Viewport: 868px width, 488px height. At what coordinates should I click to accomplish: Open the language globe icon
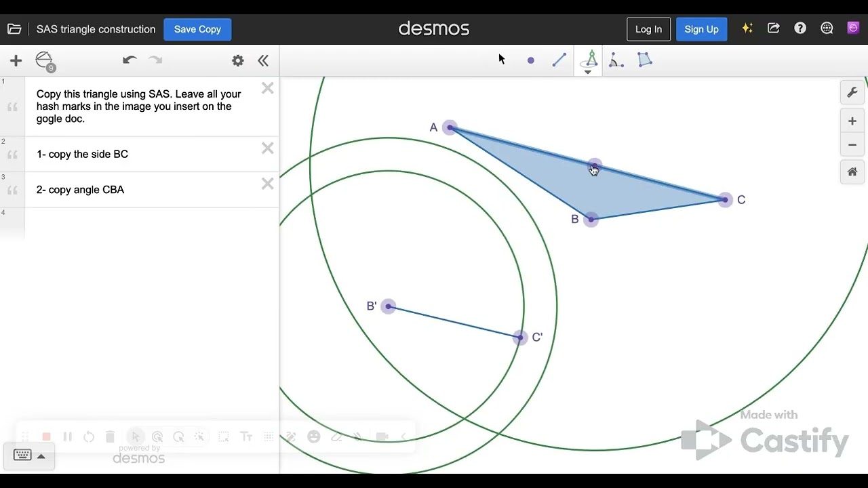pyautogui.click(x=827, y=28)
